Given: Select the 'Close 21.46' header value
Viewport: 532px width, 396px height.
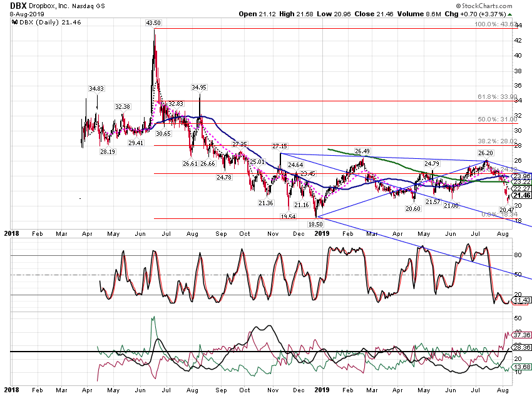Looking at the screenshot, I should click(374, 14).
